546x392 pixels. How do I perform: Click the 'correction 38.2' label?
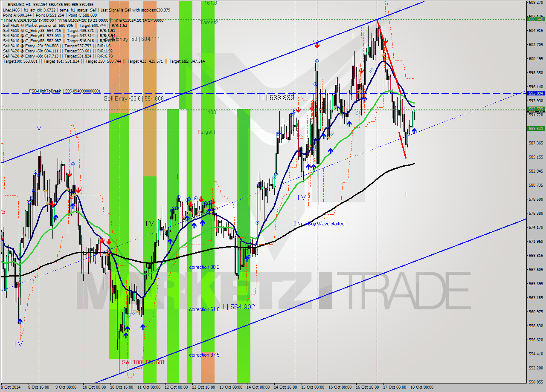click(x=204, y=267)
